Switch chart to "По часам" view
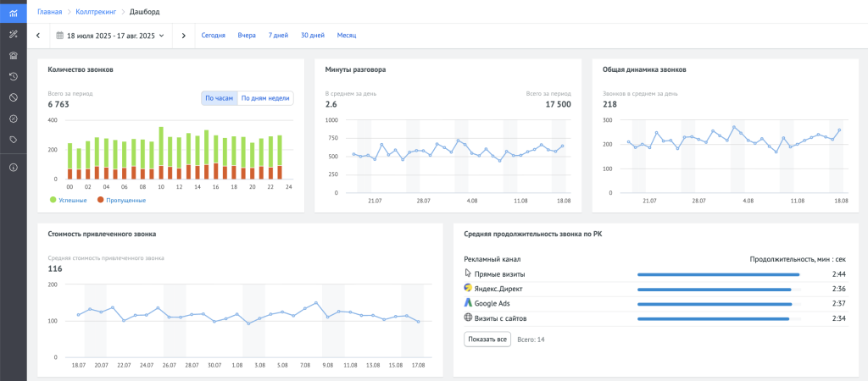Screen dimensions: 868x381 (x=219, y=98)
